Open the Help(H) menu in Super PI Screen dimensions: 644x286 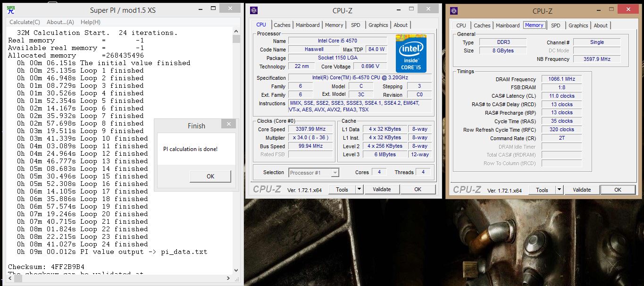(90, 22)
